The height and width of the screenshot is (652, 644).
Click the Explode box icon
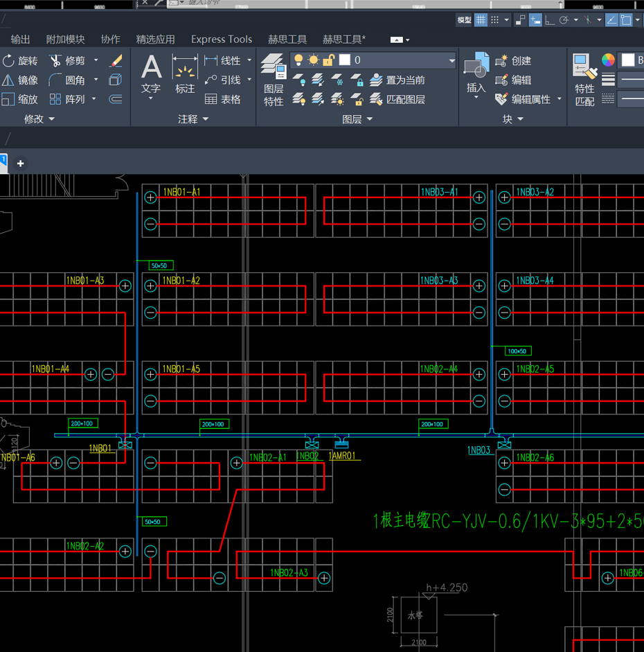click(x=116, y=80)
